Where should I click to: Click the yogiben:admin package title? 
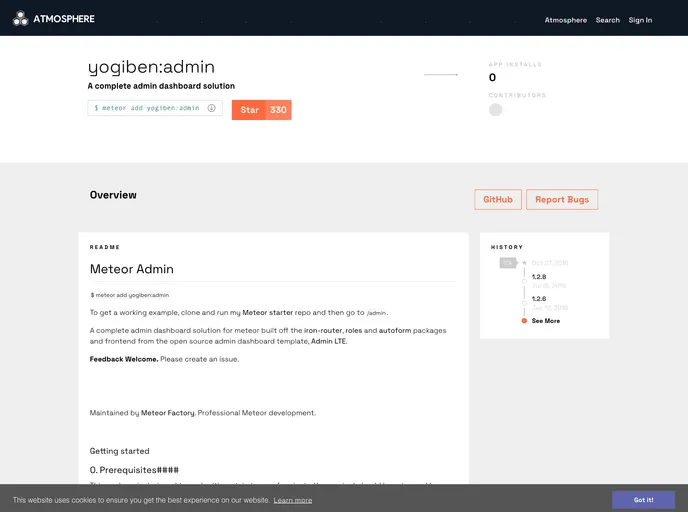pos(151,67)
